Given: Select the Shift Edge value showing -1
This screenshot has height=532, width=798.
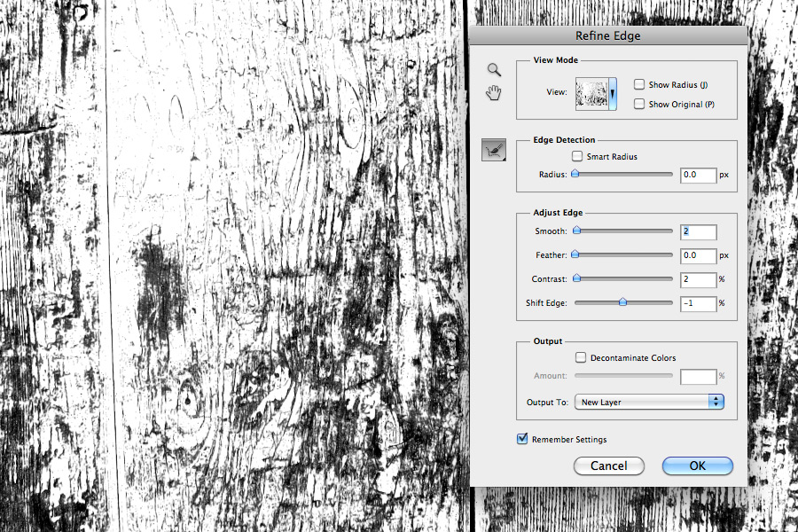Looking at the screenshot, I should [698, 302].
